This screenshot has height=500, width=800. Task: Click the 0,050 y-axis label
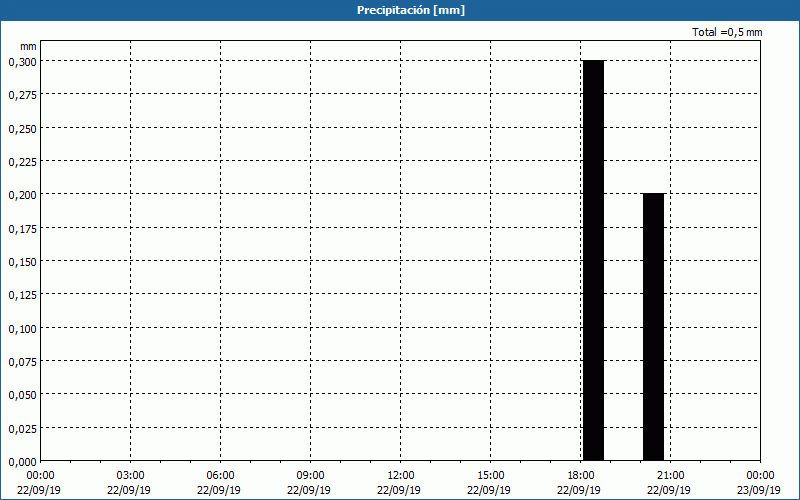[x=22, y=395]
